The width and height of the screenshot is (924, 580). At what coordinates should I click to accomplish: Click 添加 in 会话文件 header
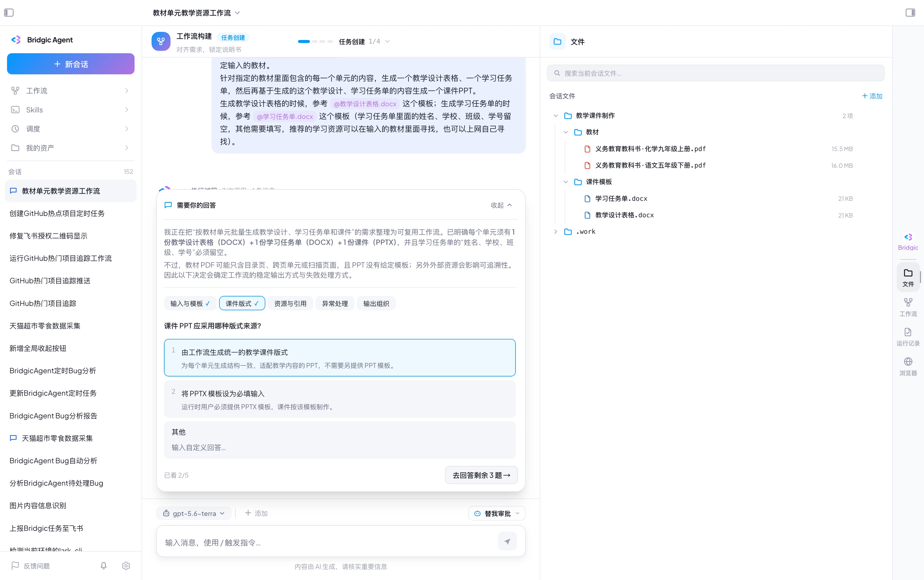(x=872, y=96)
